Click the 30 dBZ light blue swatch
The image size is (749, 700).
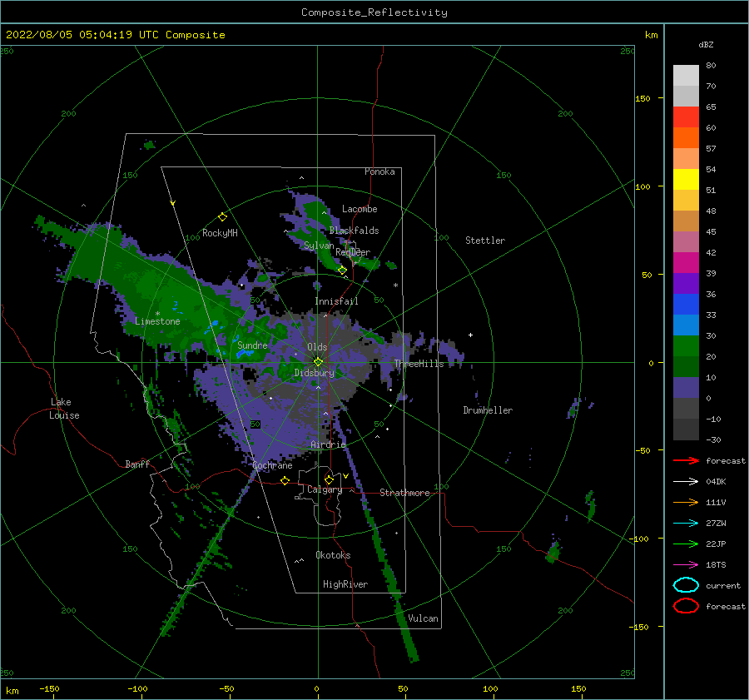pos(686,325)
